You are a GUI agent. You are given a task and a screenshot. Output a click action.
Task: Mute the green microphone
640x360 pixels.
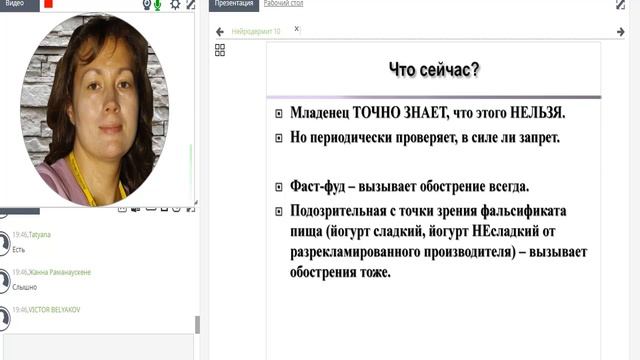click(158, 4)
